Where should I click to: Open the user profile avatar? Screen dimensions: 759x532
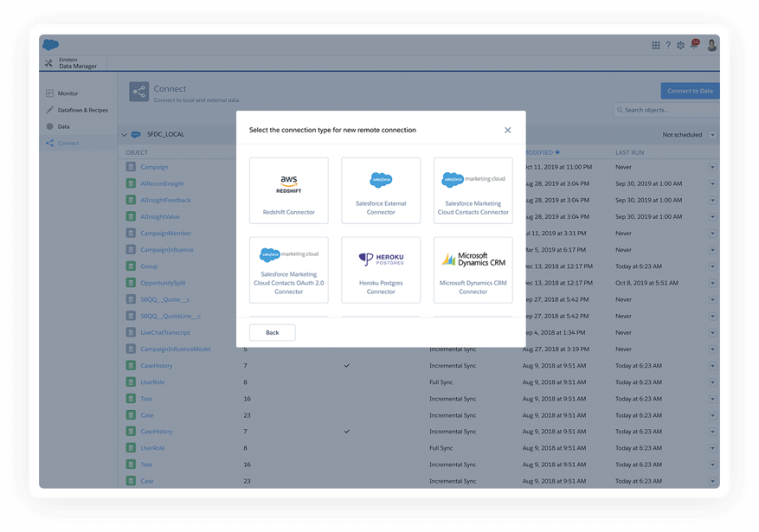711,45
